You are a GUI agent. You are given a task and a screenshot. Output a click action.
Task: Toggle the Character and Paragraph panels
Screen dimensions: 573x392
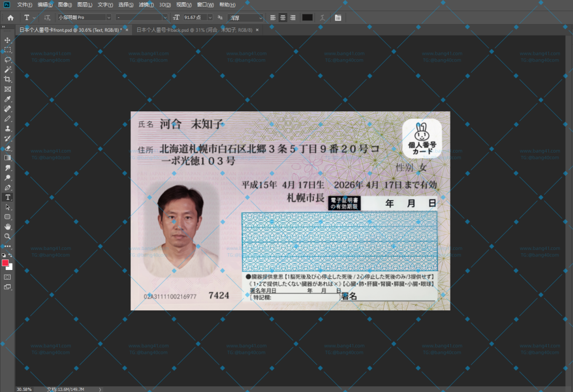point(338,17)
